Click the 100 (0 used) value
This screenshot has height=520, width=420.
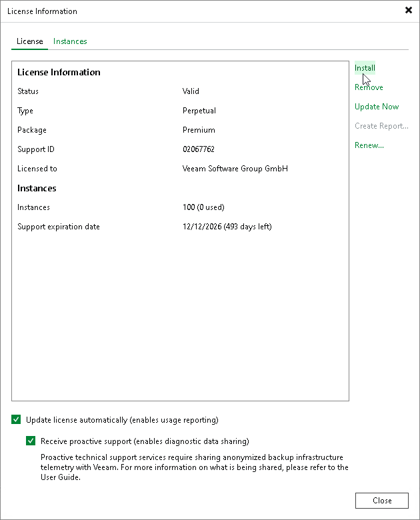click(x=203, y=207)
